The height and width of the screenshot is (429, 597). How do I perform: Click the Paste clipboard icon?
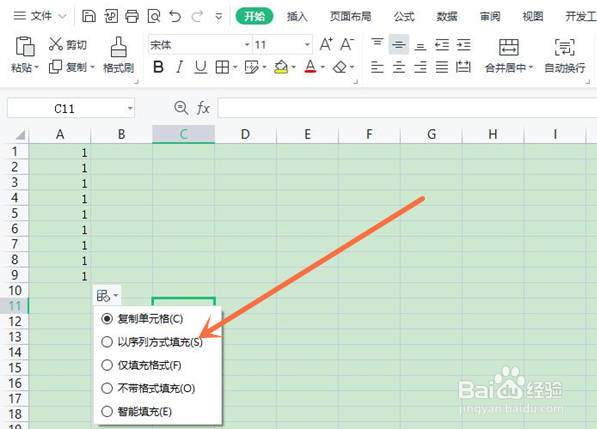tap(25, 46)
